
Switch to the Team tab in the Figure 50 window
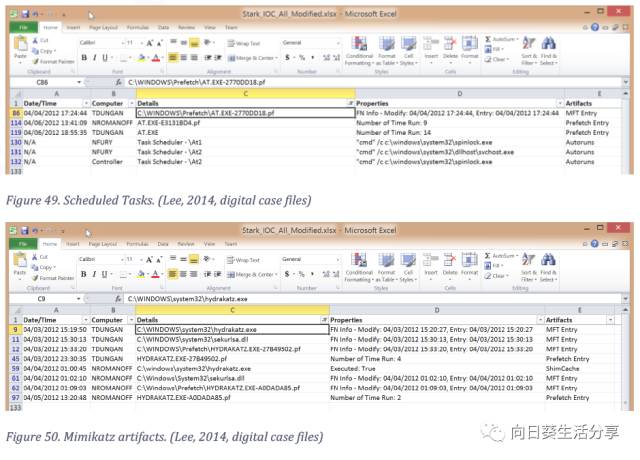[x=231, y=244]
